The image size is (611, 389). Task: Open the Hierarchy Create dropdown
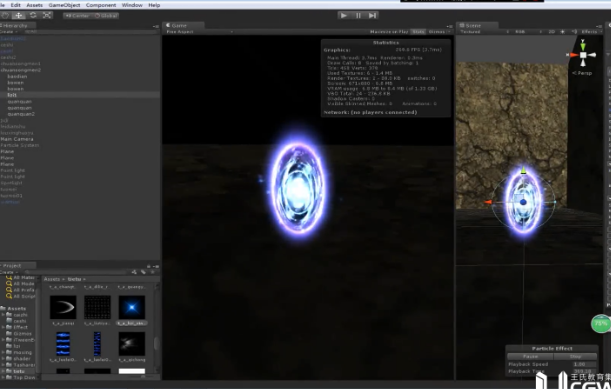coord(9,32)
